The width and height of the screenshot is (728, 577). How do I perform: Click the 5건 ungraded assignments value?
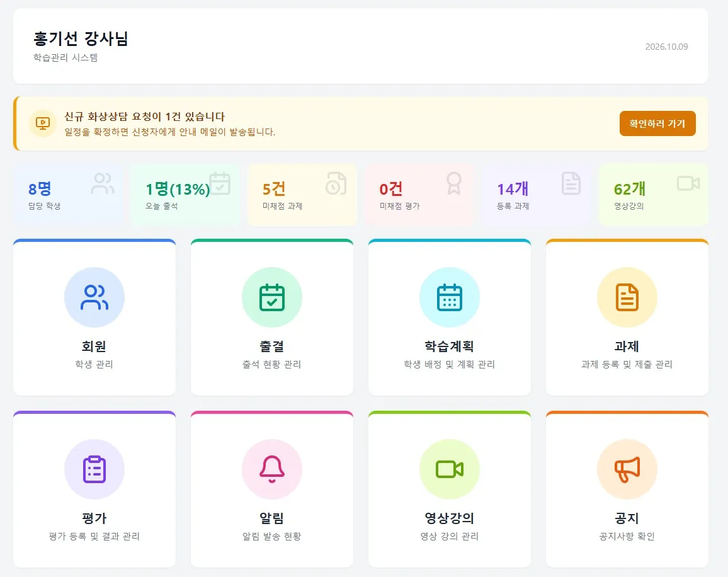(274, 189)
